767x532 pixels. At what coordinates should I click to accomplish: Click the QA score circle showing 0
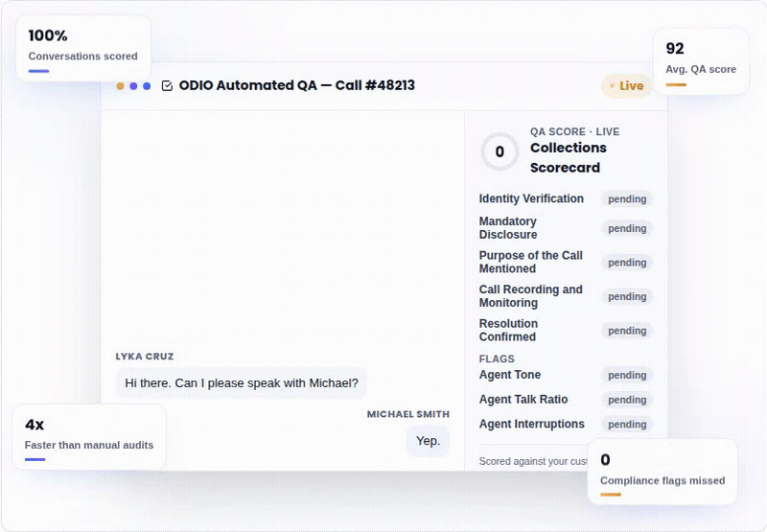coord(500,151)
